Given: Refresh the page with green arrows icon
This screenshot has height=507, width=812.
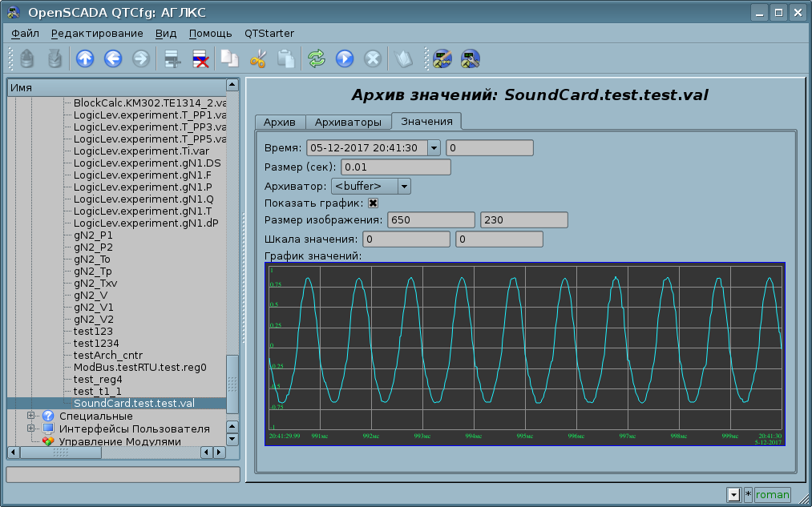Looking at the screenshot, I should pyautogui.click(x=317, y=58).
